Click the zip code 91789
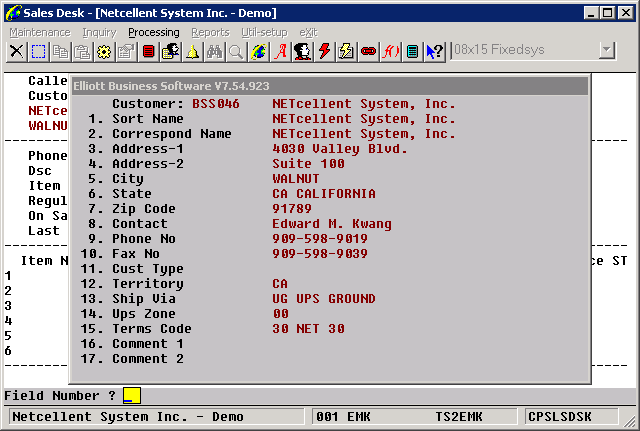This screenshot has width=640, height=431. click(x=292, y=209)
